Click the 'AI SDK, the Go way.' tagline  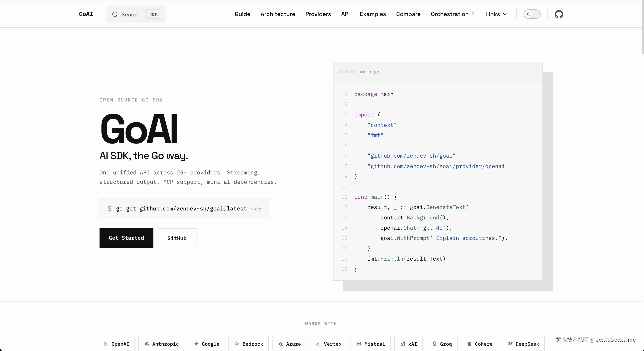[x=144, y=156]
